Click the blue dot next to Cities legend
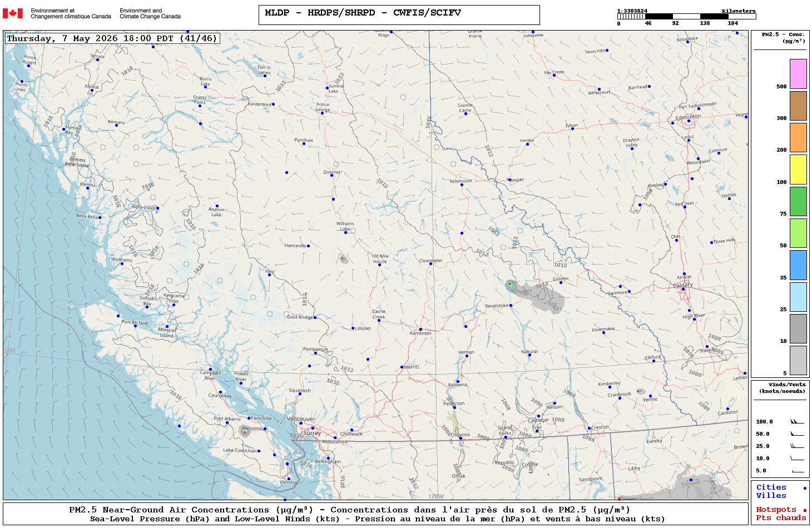The width and height of the screenshot is (812, 528). pyautogui.click(x=804, y=488)
